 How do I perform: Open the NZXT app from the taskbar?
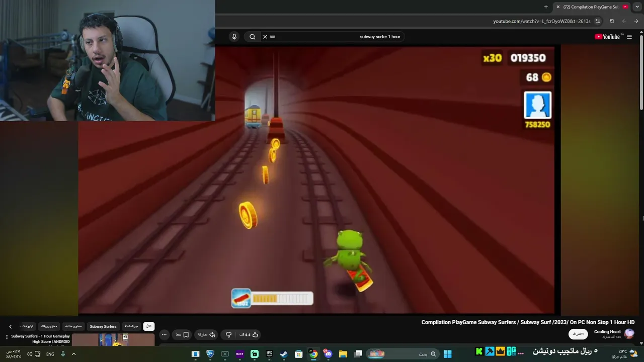click(239, 354)
